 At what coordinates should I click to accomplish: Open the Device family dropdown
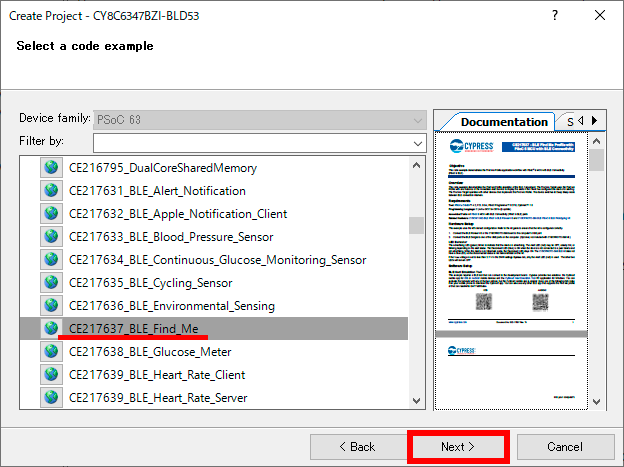coord(260,120)
